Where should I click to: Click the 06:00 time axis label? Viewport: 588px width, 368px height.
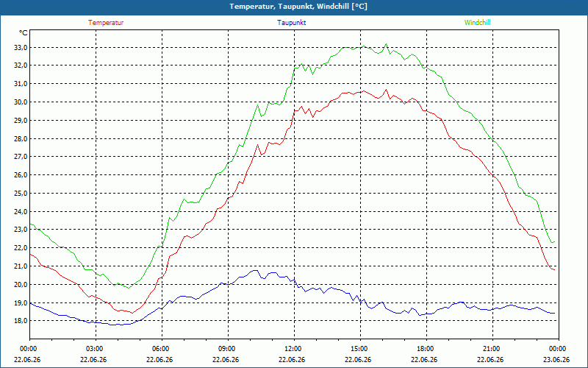coord(160,349)
